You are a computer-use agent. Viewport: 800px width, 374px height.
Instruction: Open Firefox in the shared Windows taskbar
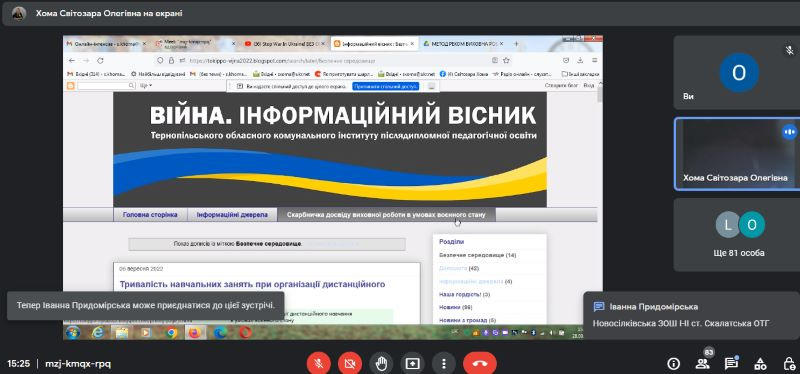pos(194,333)
